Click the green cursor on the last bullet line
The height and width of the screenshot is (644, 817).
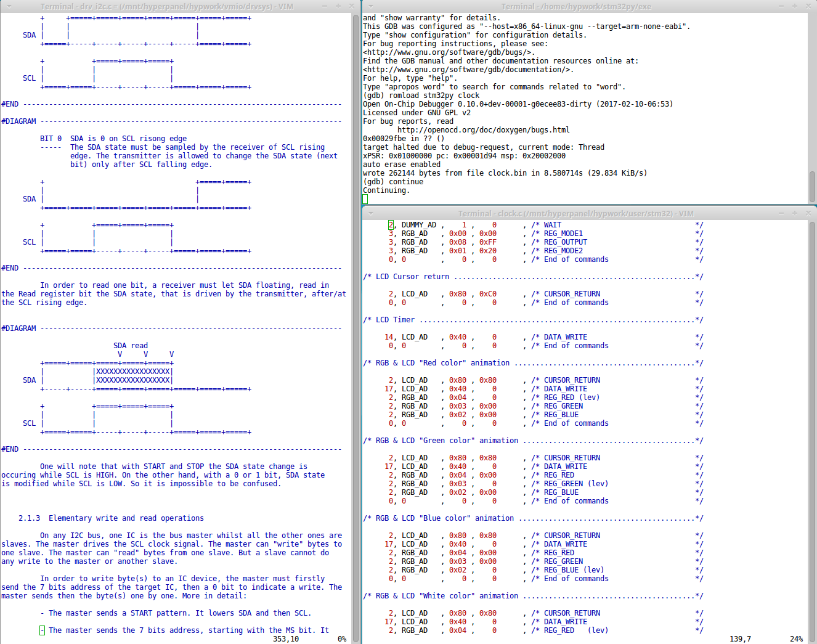pos(42,630)
